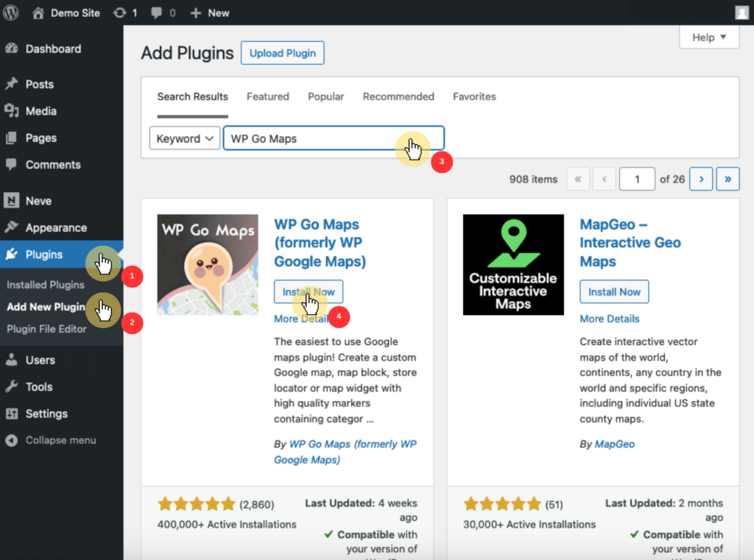Jump to last results page arrow

(728, 179)
